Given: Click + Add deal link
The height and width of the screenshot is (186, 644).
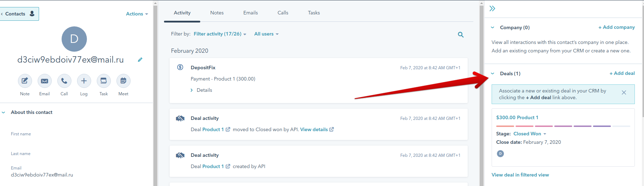Looking at the screenshot, I should (622, 73).
